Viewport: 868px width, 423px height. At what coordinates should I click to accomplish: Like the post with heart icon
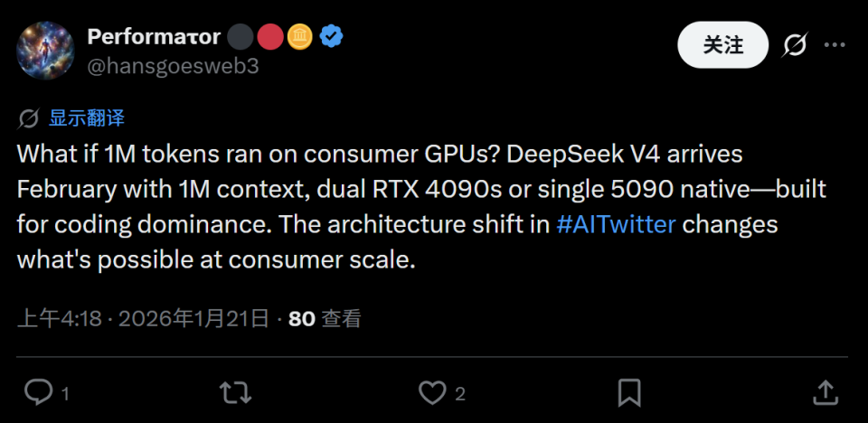(x=432, y=392)
